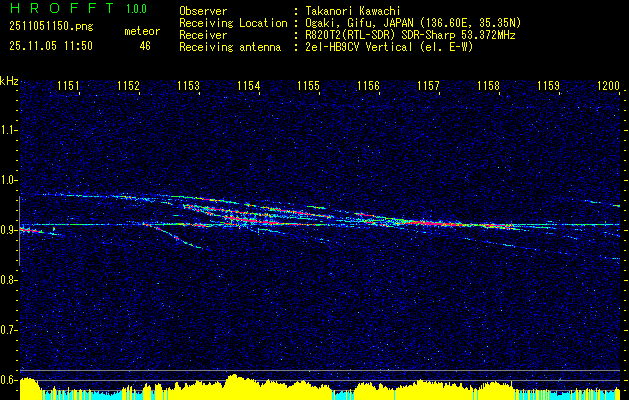Click the 1155 time axis marker
This screenshot has height=400, width=629.
pyautogui.click(x=308, y=86)
